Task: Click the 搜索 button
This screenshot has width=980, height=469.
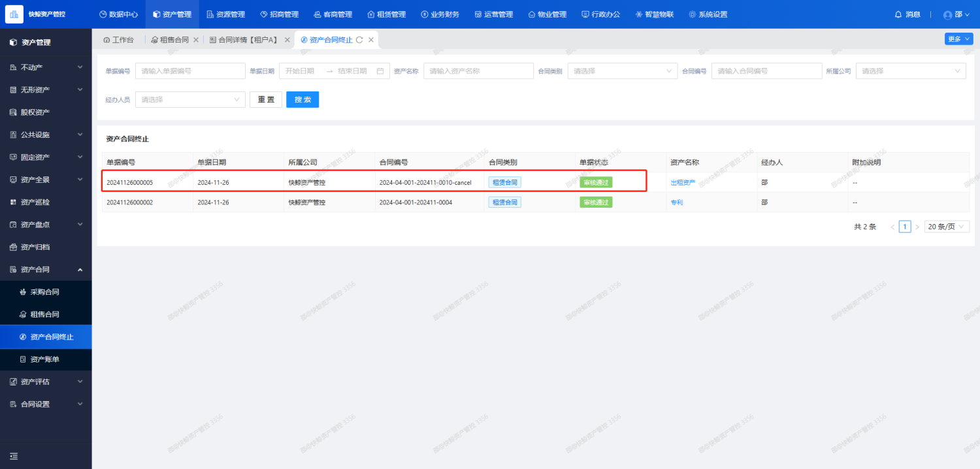Action: (x=302, y=99)
